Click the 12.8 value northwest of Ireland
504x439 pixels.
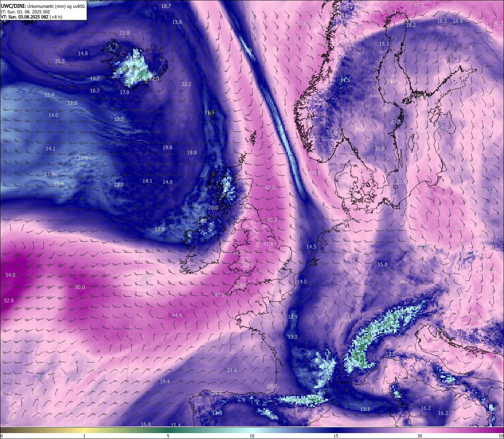point(159,229)
